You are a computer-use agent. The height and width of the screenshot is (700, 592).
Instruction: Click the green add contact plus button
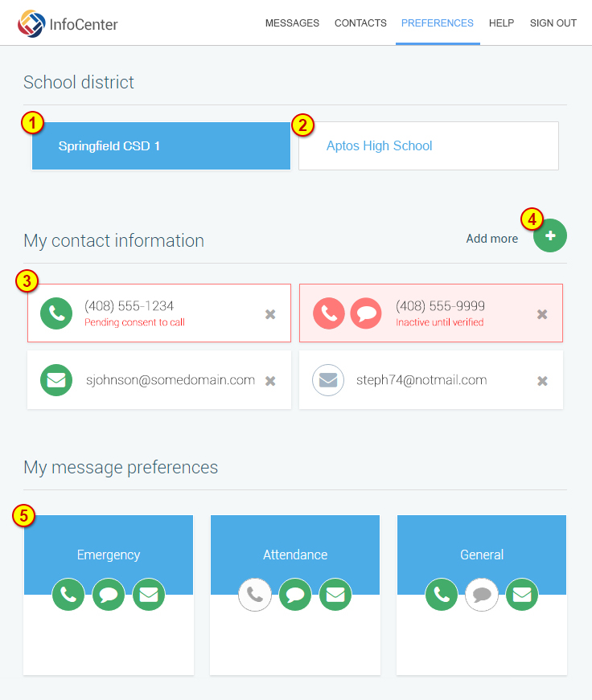click(550, 235)
